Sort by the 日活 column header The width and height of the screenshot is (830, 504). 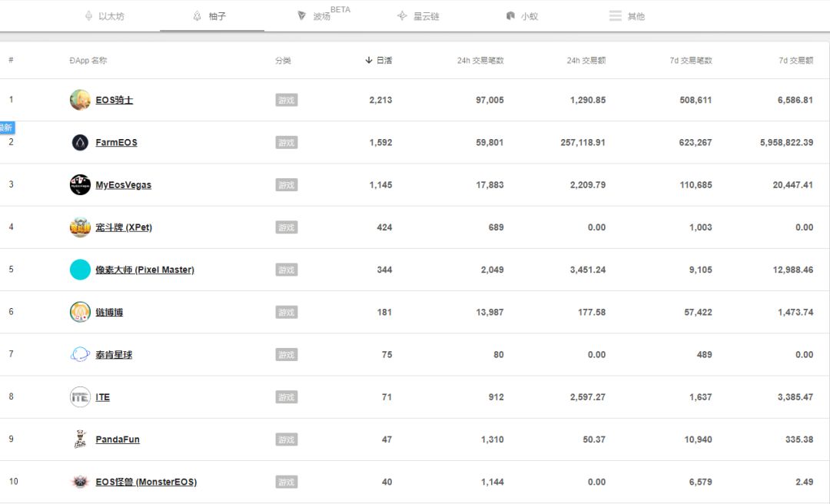pos(378,61)
